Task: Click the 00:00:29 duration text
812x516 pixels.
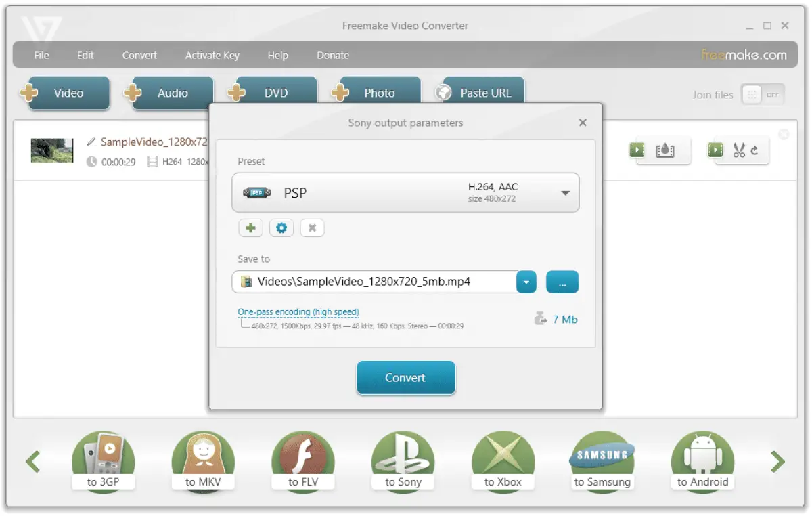Action: [x=118, y=163]
